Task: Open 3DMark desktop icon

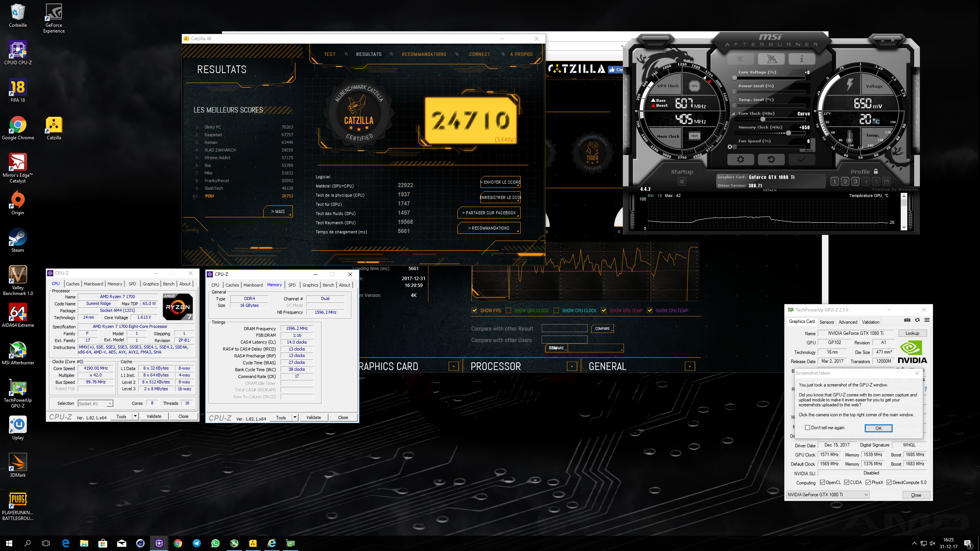Action: [x=18, y=465]
